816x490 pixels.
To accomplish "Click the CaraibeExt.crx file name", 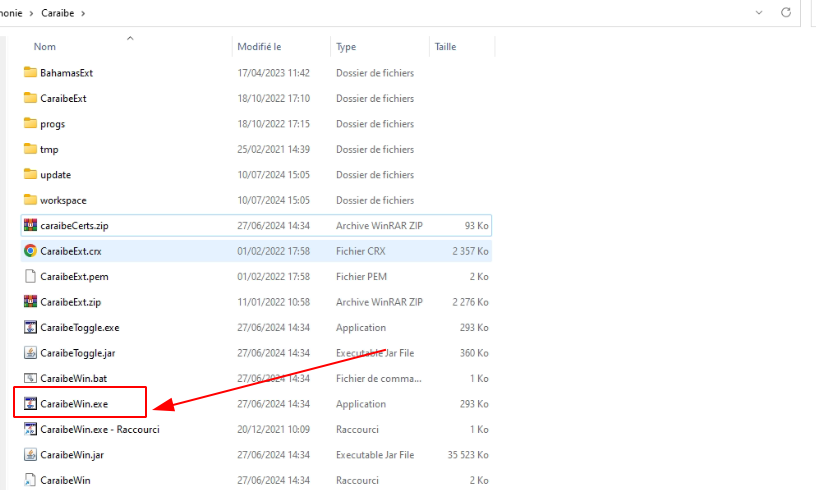I will (x=71, y=251).
